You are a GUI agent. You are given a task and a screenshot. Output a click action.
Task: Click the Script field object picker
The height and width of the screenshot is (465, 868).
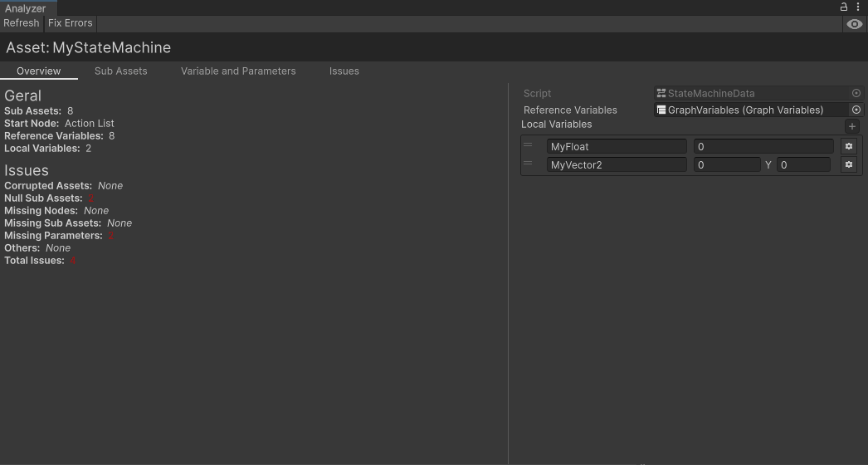pos(856,93)
